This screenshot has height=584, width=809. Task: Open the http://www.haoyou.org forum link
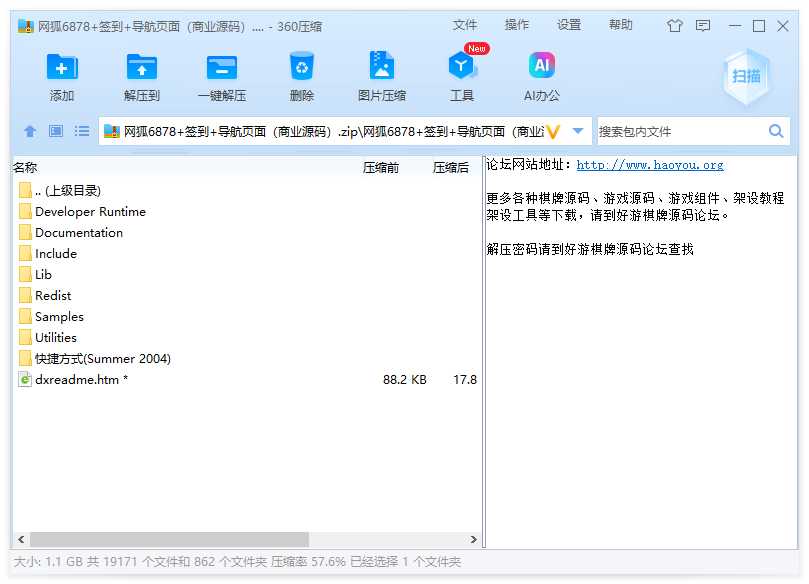(x=650, y=165)
